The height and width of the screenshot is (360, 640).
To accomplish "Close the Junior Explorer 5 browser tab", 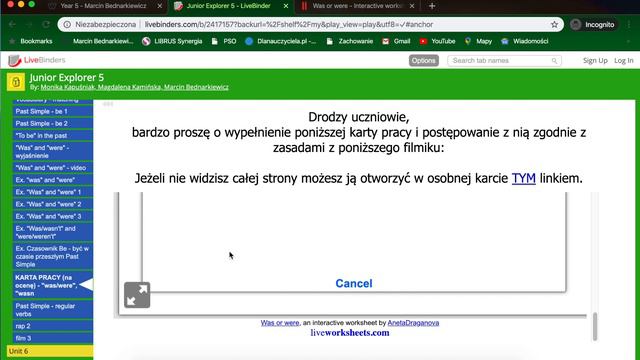I will coord(286,6).
